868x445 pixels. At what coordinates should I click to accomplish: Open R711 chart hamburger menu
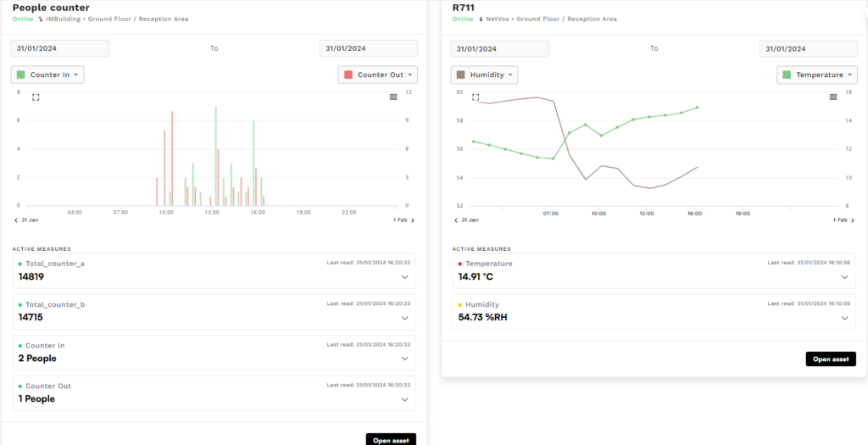coord(833,97)
